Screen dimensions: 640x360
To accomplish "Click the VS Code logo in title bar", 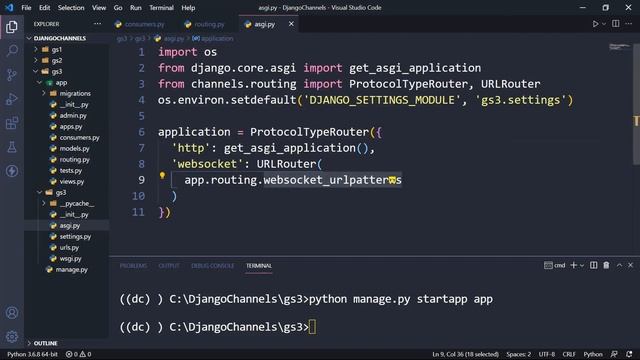I will click(9, 7).
